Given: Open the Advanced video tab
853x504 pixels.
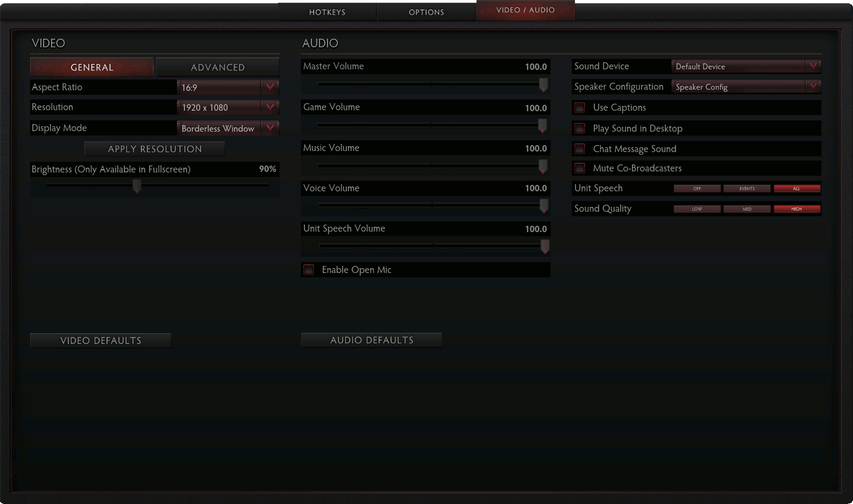Looking at the screenshot, I should click(x=218, y=67).
